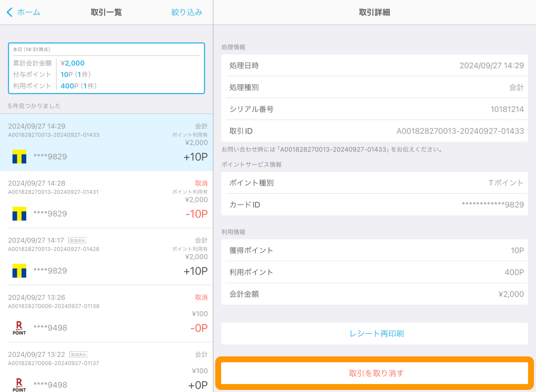
Task: Click T-Point logo in the 14:29 transaction
Action: [x=19, y=157]
